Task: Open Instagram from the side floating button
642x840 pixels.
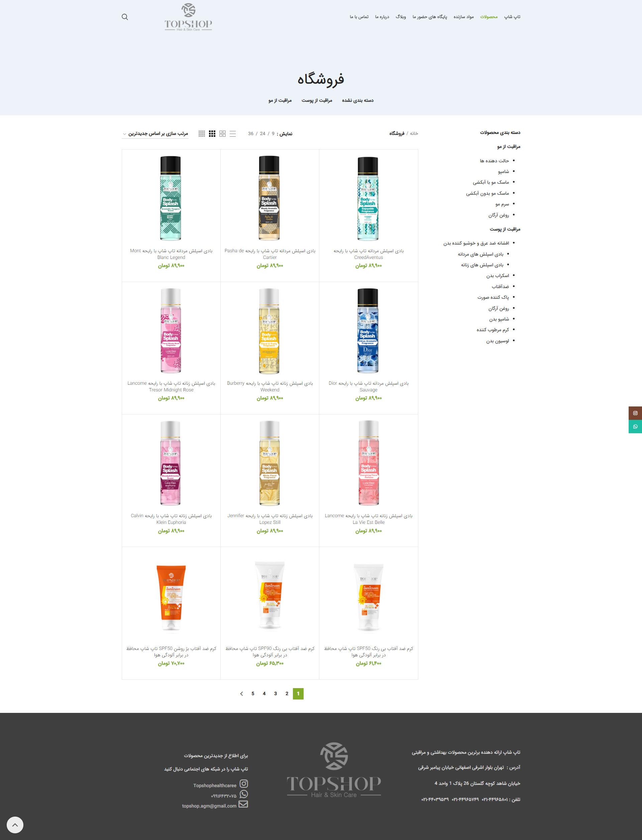Action: pyautogui.click(x=635, y=413)
